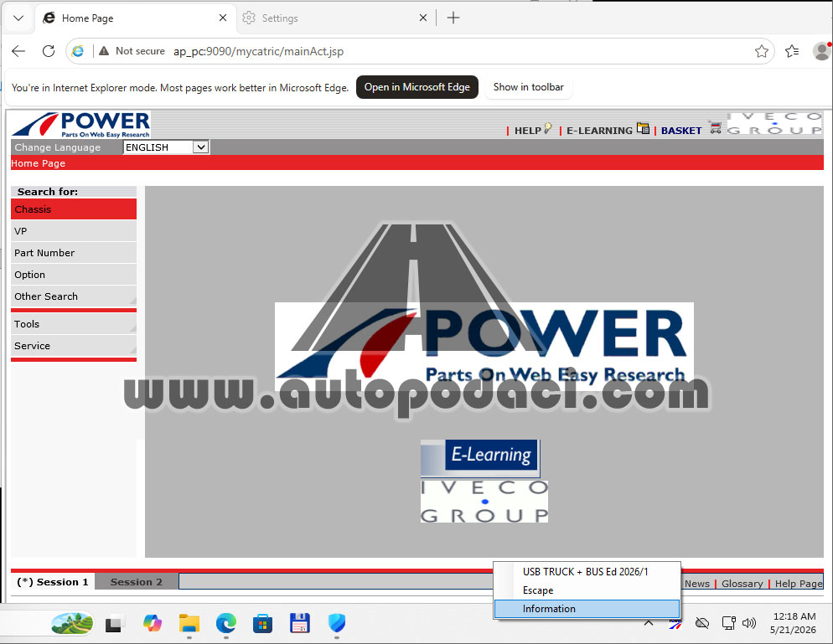Open the Option search entry
Image resolution: width=833 pixels, height=644 pixels.
(73, 275)
